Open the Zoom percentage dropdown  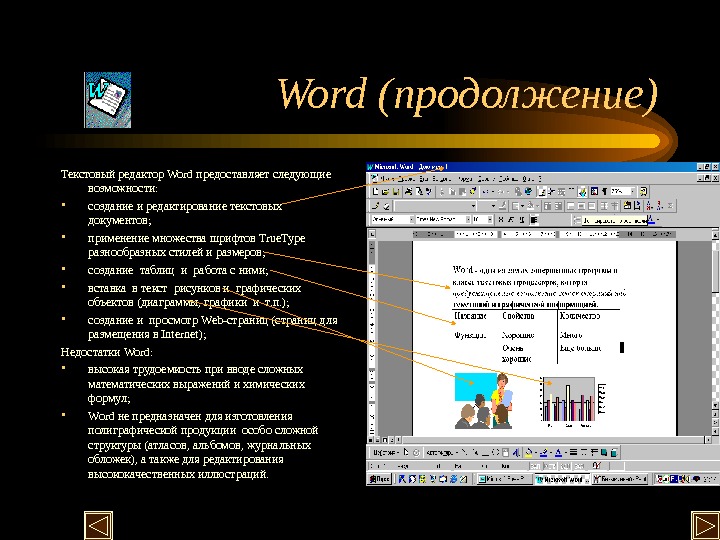click(x=633, y=192)
